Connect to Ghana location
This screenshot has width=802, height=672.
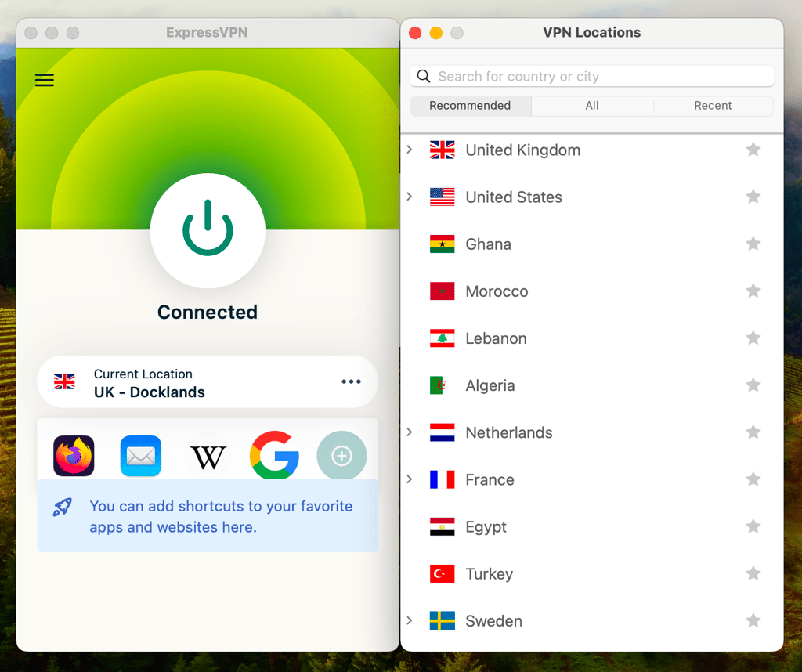[489, 244]
